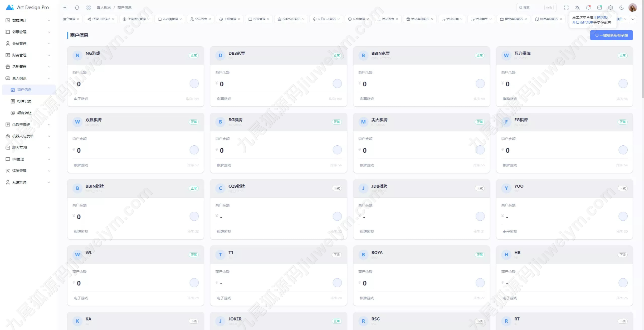
Task: Open the notification bell
Action: pos(588,8)
